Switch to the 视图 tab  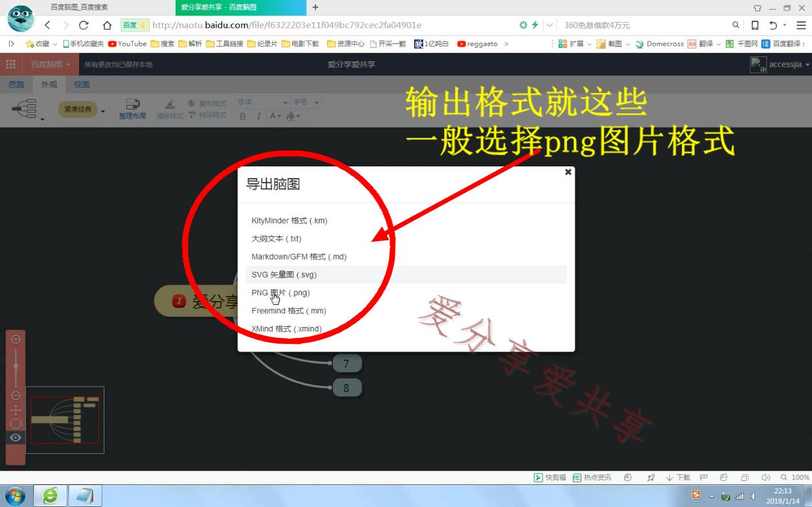tap(80, 84)
